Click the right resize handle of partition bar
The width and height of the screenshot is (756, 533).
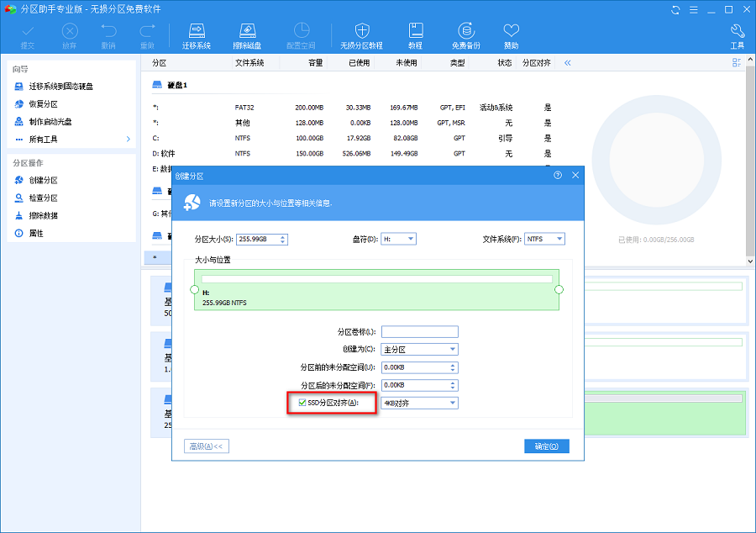(559, 289)
